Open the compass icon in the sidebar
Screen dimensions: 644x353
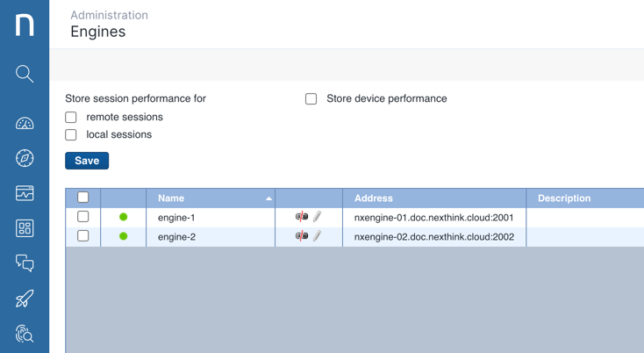25,158
